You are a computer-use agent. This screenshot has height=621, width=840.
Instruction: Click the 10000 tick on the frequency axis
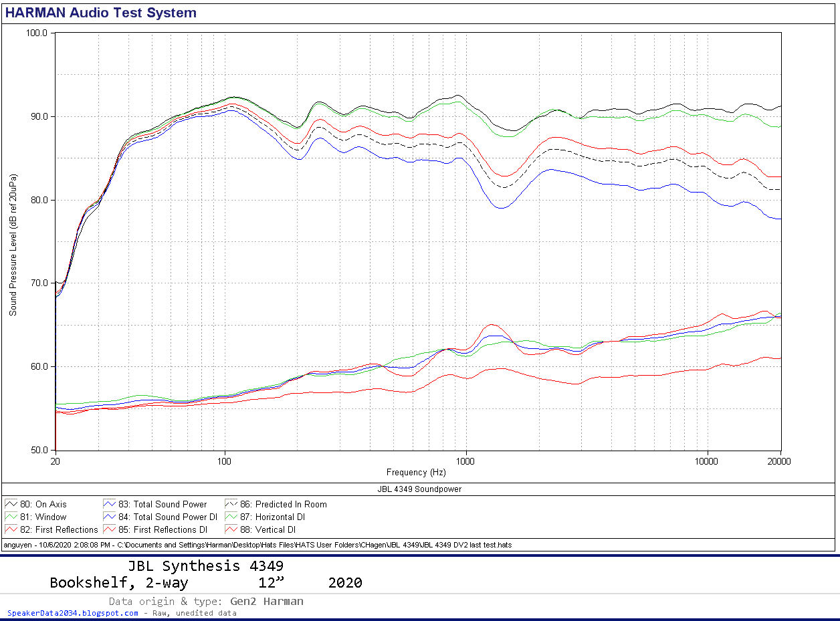click(707, 461)
